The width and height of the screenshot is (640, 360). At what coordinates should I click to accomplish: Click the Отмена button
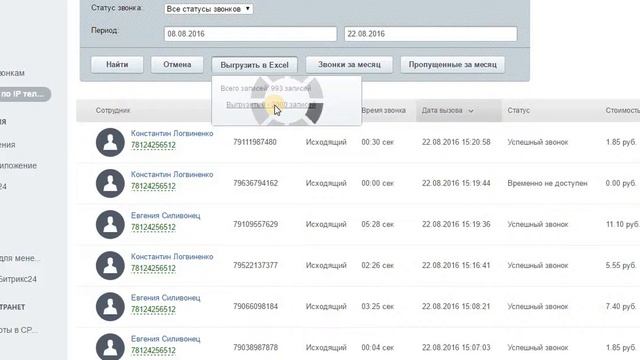(177, 64)
